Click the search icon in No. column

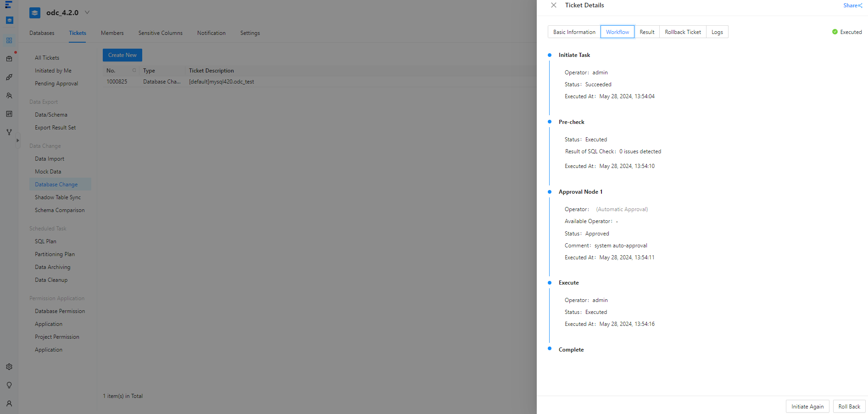pos(134,70)
